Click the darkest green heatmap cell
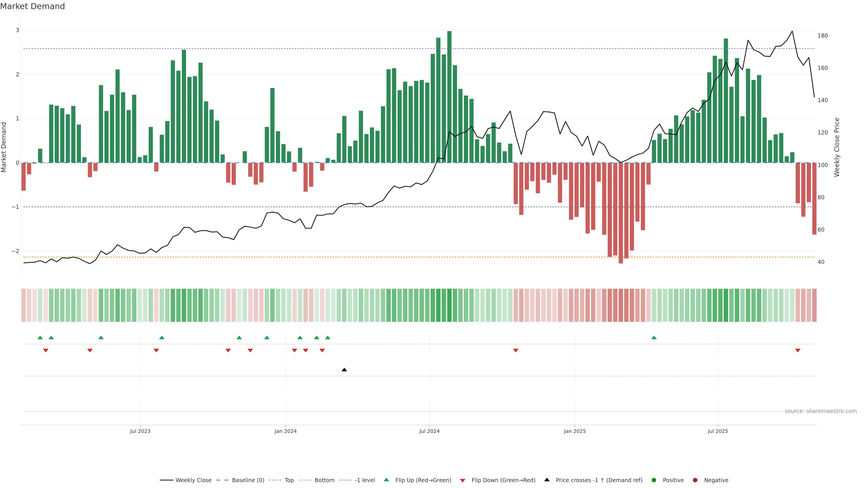The width and height of the screenshot is (868, 488). tap(449, 305)
